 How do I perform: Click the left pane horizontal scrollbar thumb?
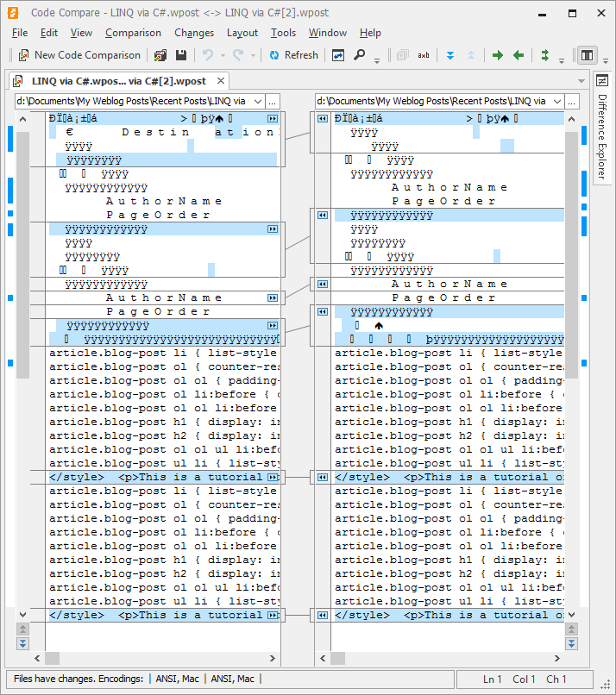click(x=52, y=659)
